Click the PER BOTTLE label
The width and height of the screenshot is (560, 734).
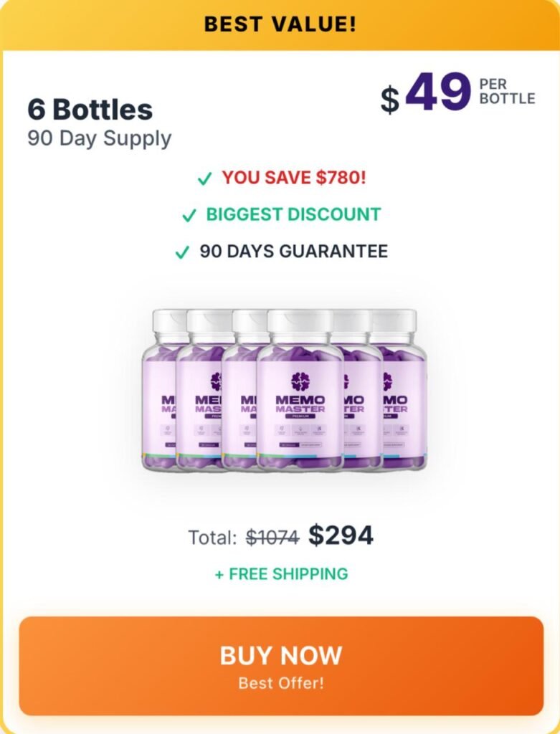tap(507, 92)
